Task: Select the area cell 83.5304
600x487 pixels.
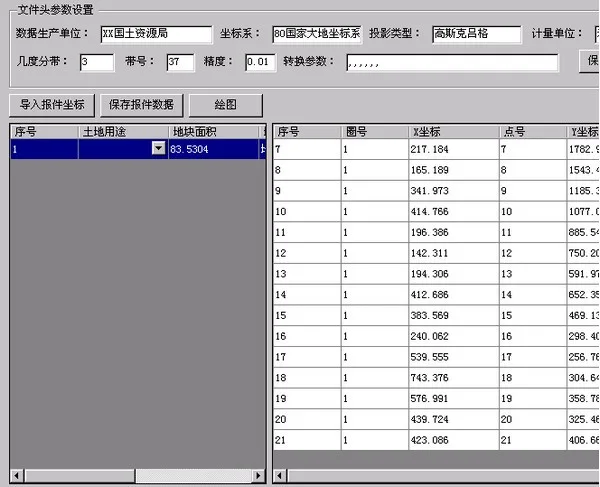Action: pos(214,149)
